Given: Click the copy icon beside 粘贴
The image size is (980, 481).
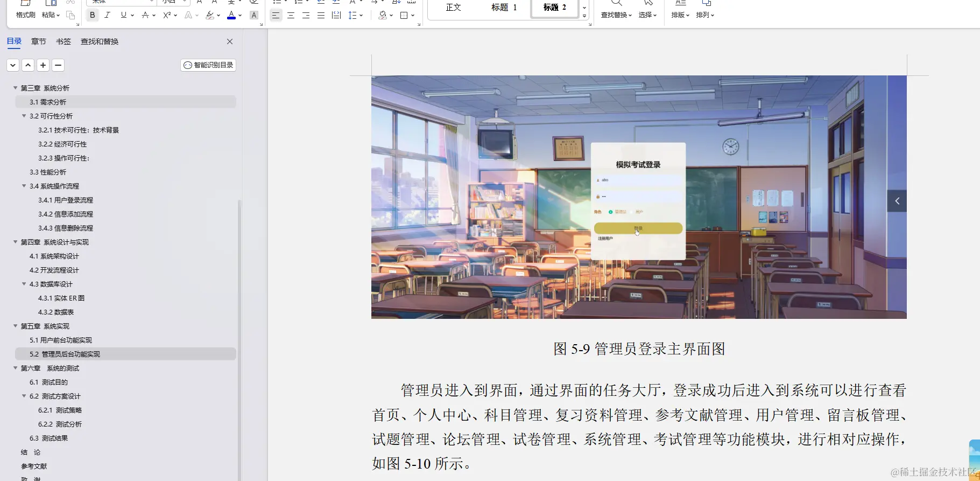Looking at the screenshot, I should [x=70, y=15].
